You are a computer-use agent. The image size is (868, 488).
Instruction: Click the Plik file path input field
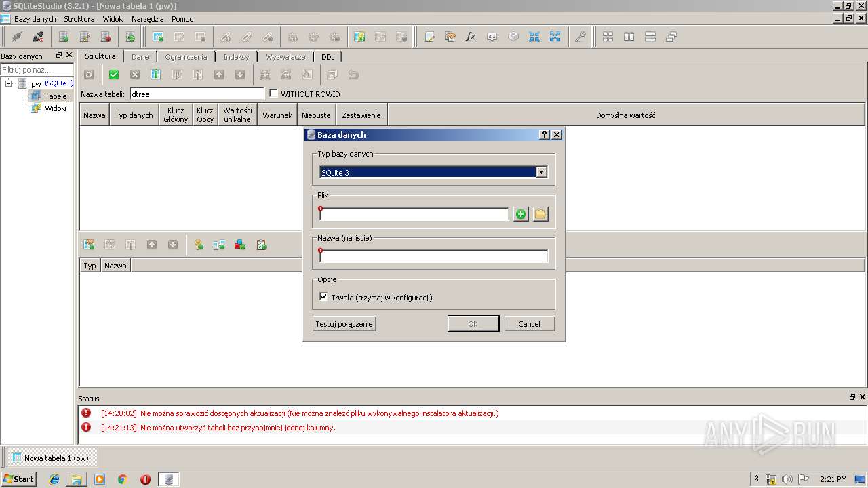click(x=414, y=214)
